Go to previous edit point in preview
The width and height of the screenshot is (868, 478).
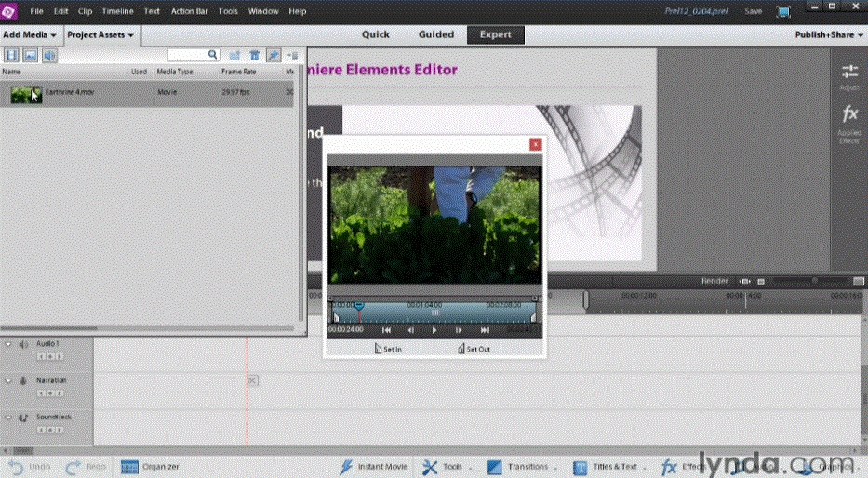(x=386, y=330)
